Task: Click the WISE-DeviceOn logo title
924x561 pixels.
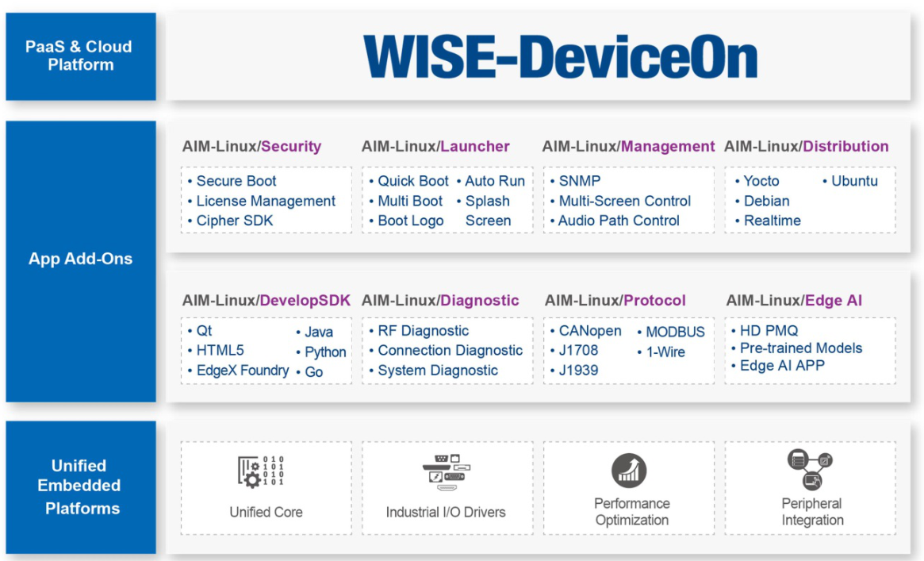Action: 561,56
